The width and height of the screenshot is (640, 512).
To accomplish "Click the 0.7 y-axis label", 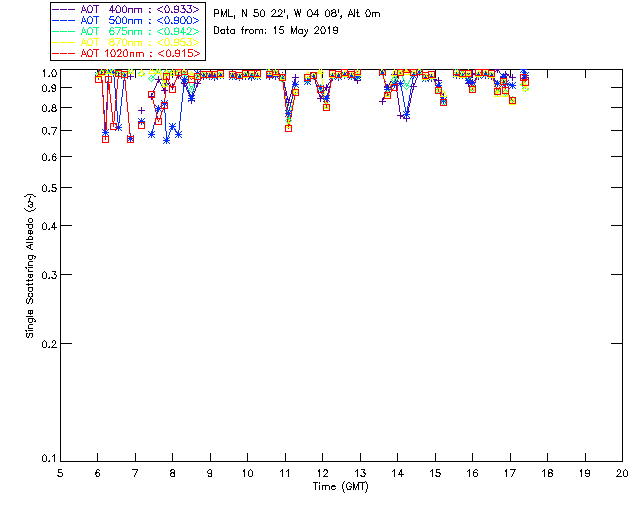I will (x=49, y=131).
